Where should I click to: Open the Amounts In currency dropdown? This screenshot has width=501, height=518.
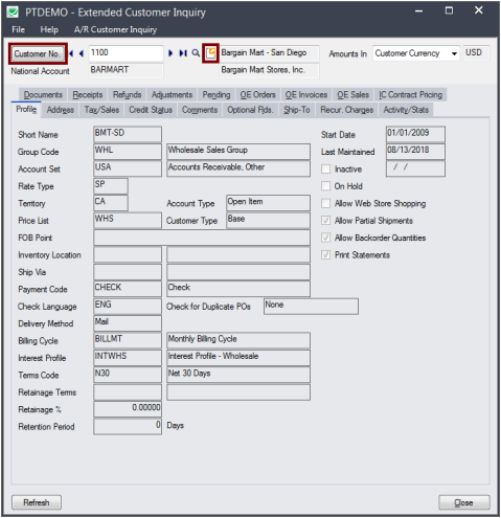(454, 54)
